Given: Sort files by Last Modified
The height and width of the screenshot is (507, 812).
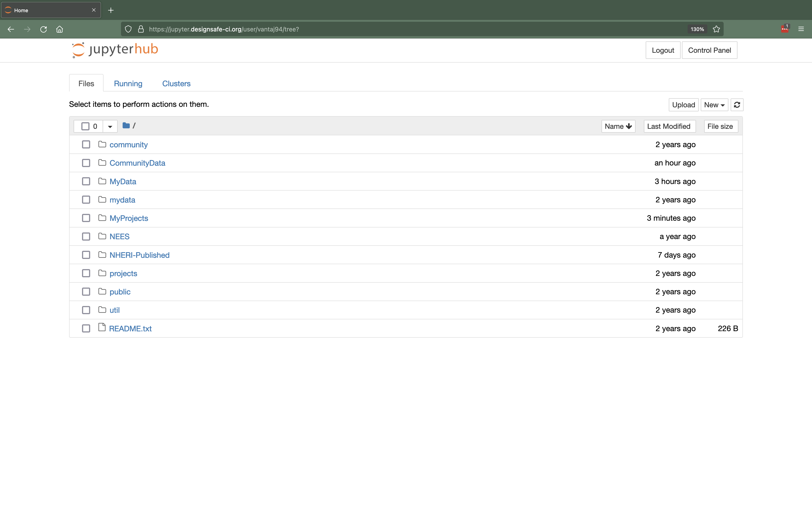Looking at the screenshot, I should click(669, 126).
